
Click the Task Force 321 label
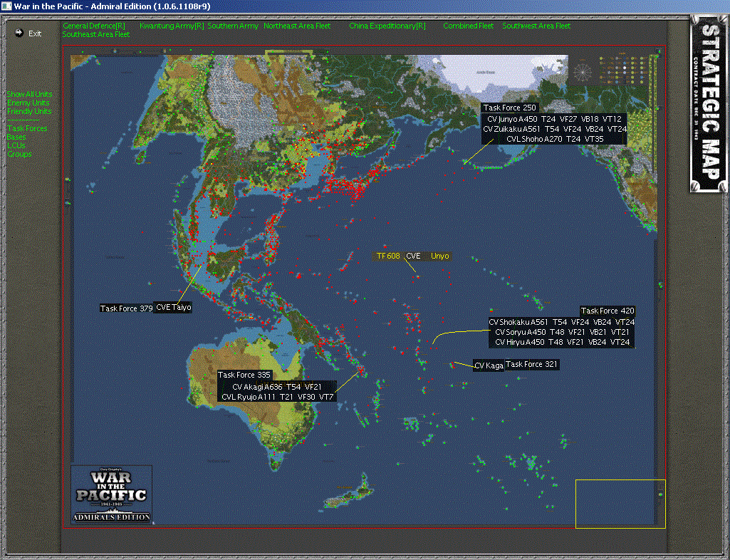pos(531,364)
